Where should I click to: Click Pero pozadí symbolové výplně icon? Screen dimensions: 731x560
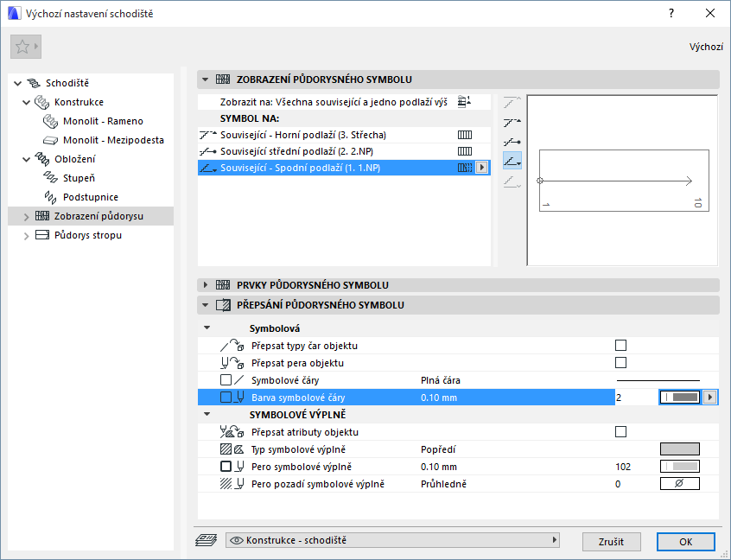pos(232,484)
